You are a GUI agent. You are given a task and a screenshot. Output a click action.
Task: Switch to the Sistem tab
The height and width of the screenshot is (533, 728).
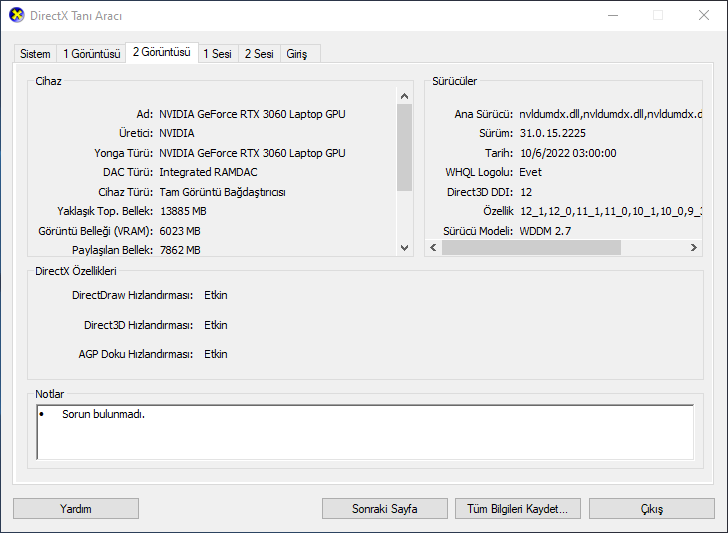(35, 54)
